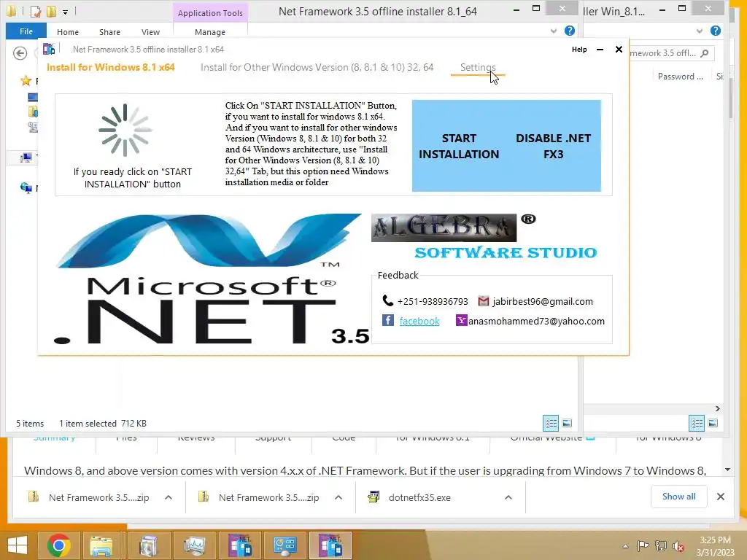Expand the ribbon chevron in front Explorer window
747x560 pixels.
pos(553,31)
